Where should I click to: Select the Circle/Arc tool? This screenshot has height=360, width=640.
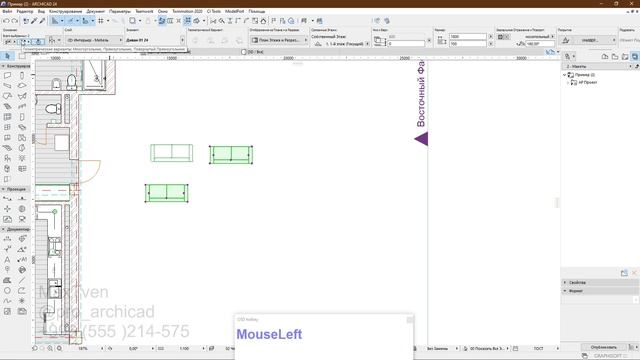(7, 291)
